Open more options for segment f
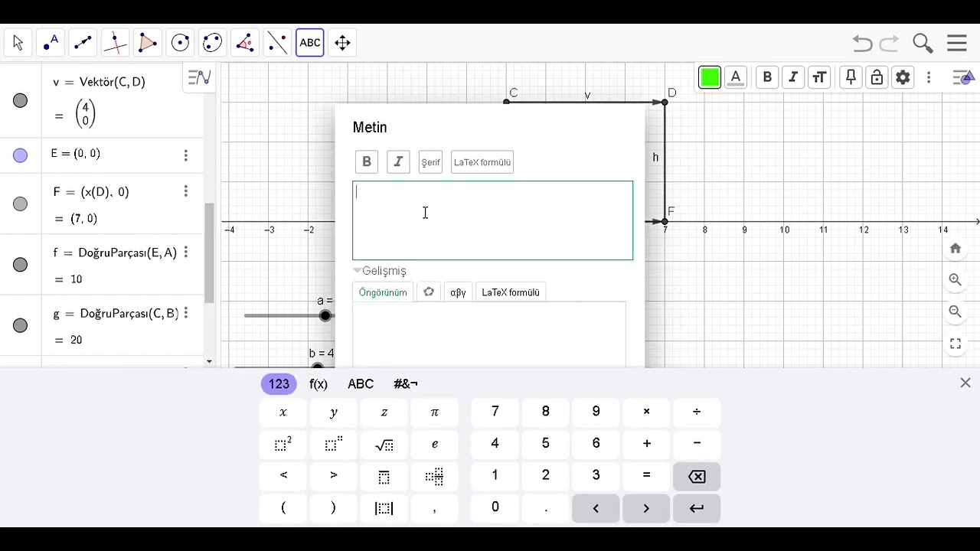The height and width of the screenshot is (551, 980). 185,253
